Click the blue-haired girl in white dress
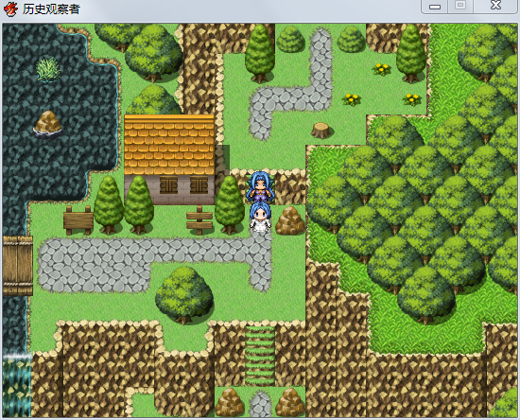 [260, 218]
